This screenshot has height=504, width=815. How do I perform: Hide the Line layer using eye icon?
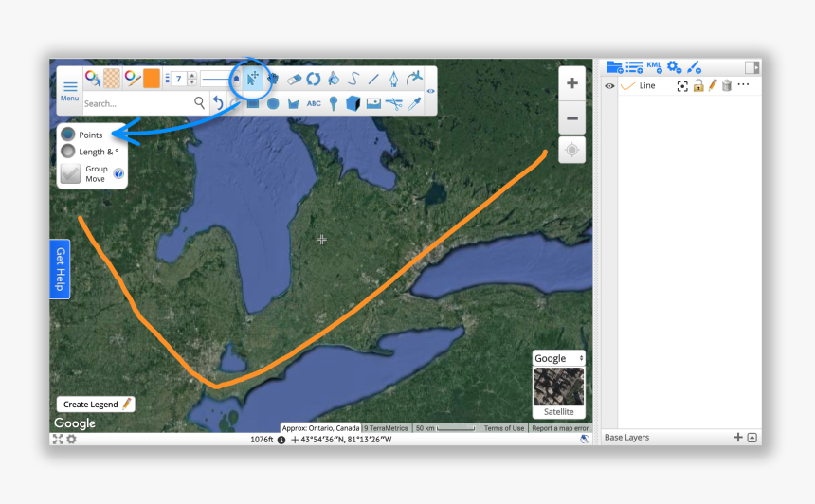tap(609, 85)
